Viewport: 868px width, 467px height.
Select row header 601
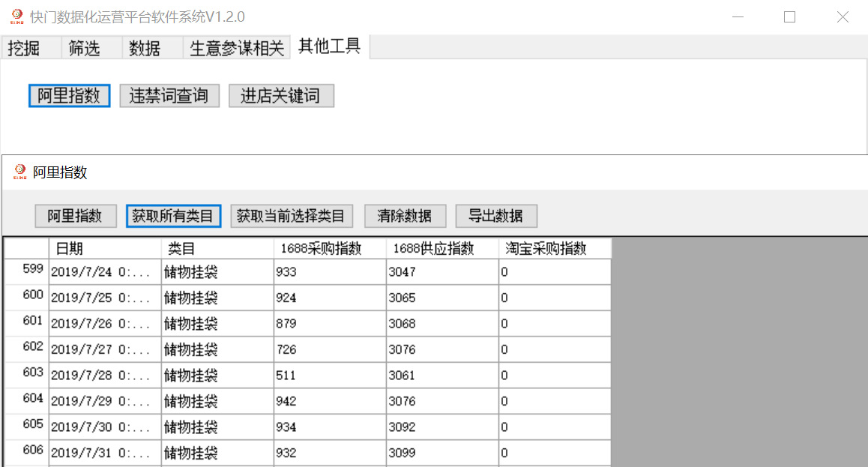[26, 324]
